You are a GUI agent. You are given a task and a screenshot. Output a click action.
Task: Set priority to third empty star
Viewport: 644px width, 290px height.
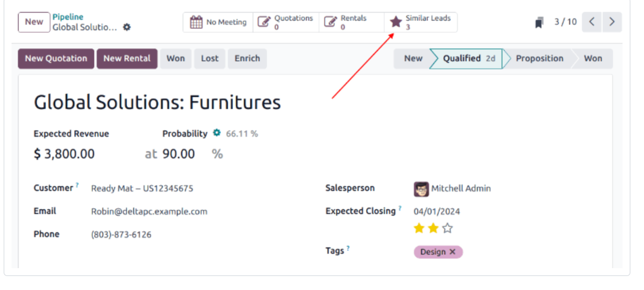(447, 228)
